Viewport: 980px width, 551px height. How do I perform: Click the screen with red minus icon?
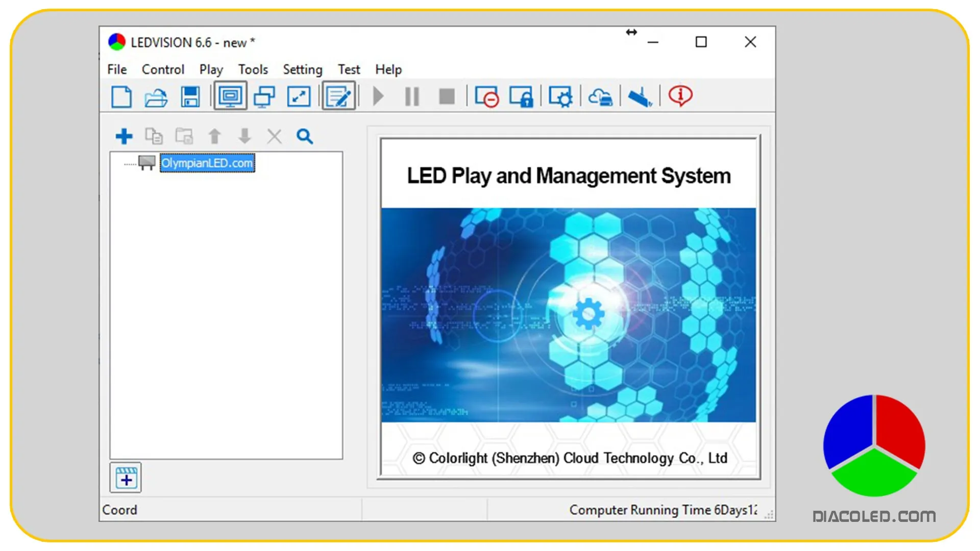(486, 96)
